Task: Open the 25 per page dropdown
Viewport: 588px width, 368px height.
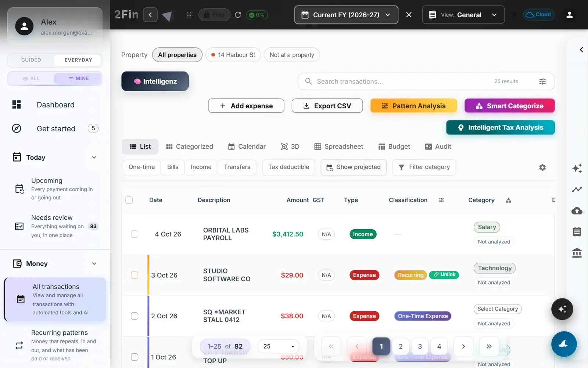Action: (x=278, y=346)
